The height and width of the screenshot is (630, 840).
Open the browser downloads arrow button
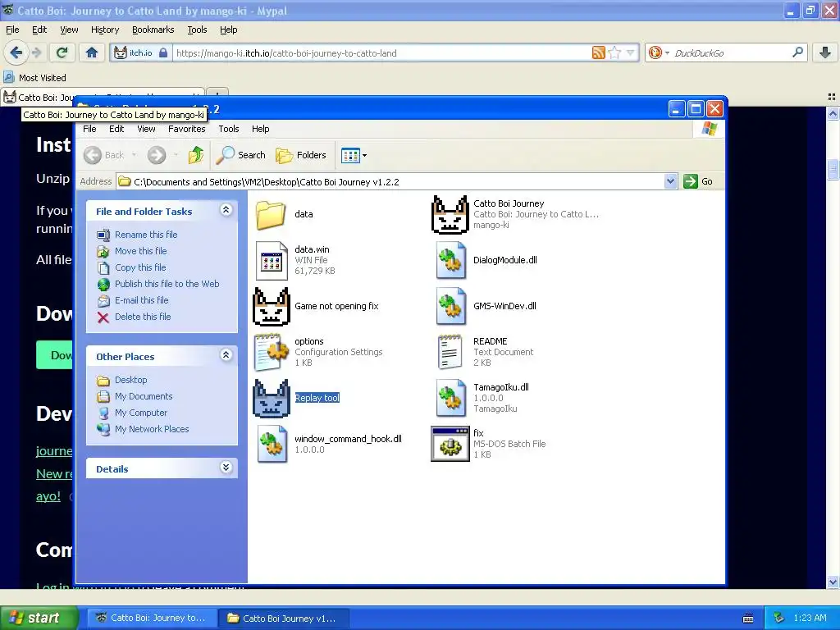tap(825, 52)
